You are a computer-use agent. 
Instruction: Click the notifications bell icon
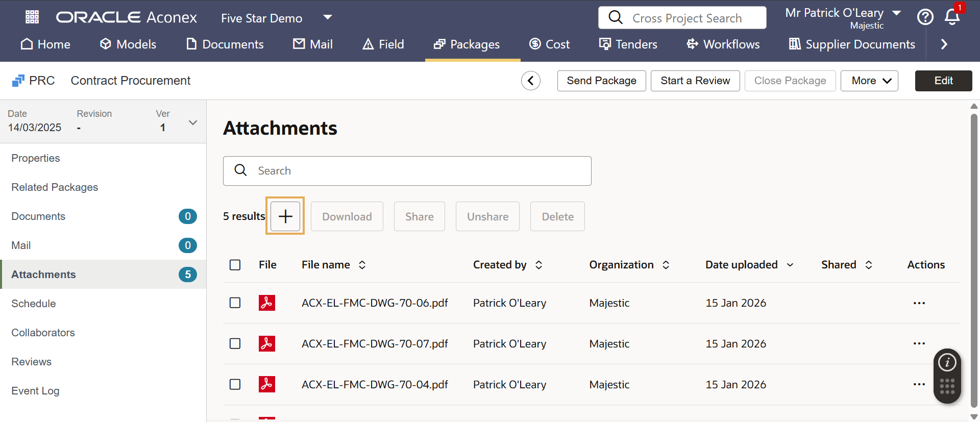coord(952,17)
